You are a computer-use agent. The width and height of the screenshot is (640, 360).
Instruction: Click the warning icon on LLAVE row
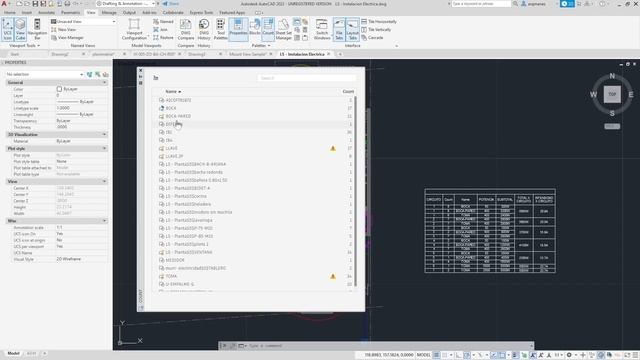[x=333, y=148]
